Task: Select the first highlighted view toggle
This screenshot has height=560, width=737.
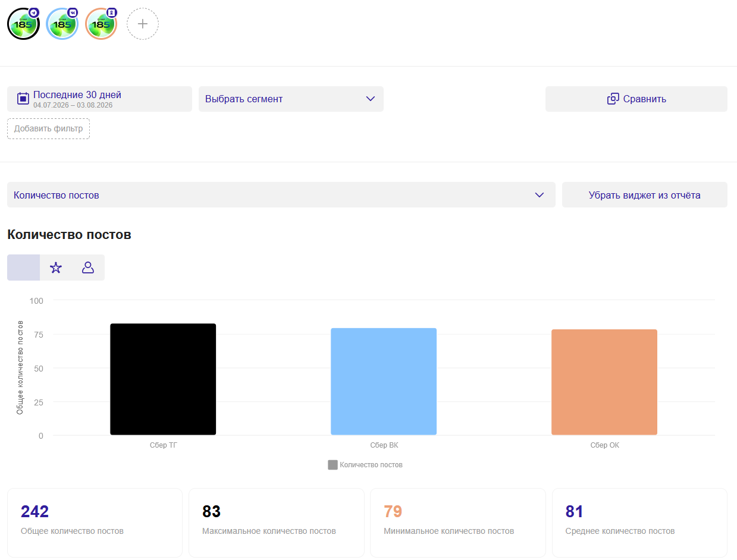Action: [24, 268]
